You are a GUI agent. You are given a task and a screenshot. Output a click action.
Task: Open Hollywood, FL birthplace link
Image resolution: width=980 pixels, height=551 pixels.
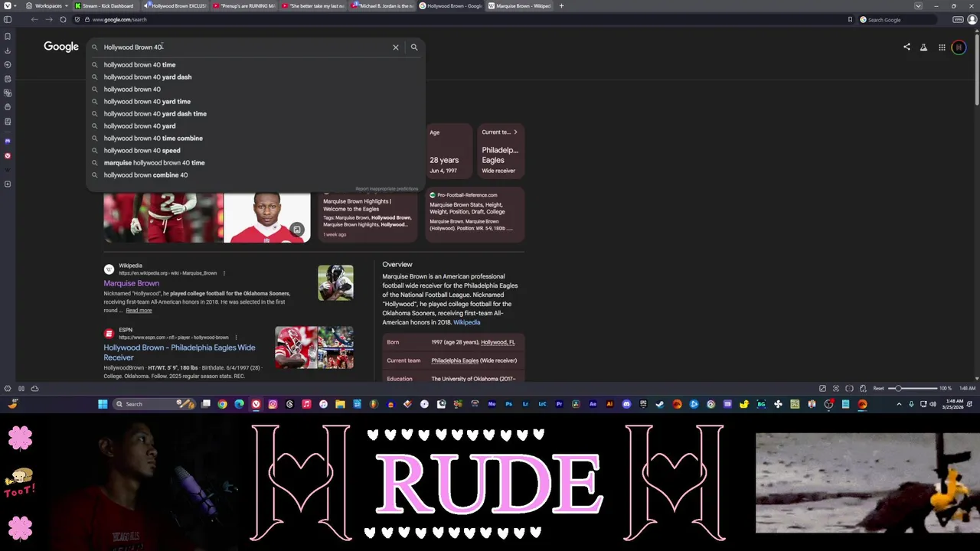click(498, 342)
